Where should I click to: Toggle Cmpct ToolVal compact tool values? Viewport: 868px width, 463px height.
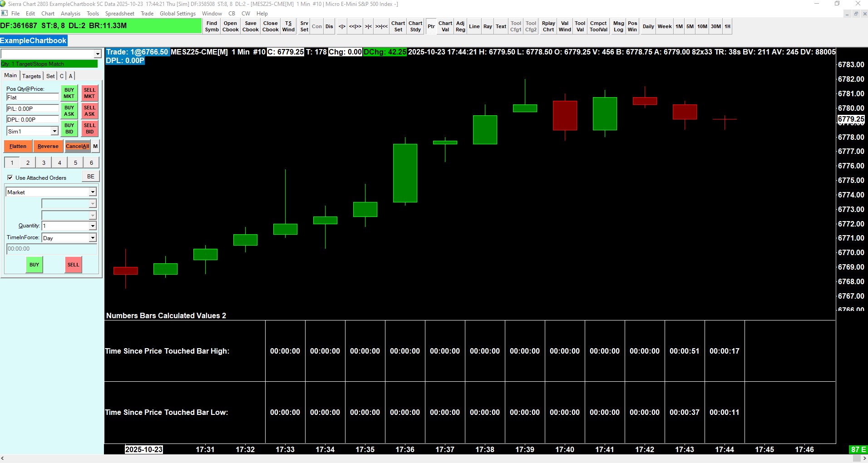click(598, 26)
